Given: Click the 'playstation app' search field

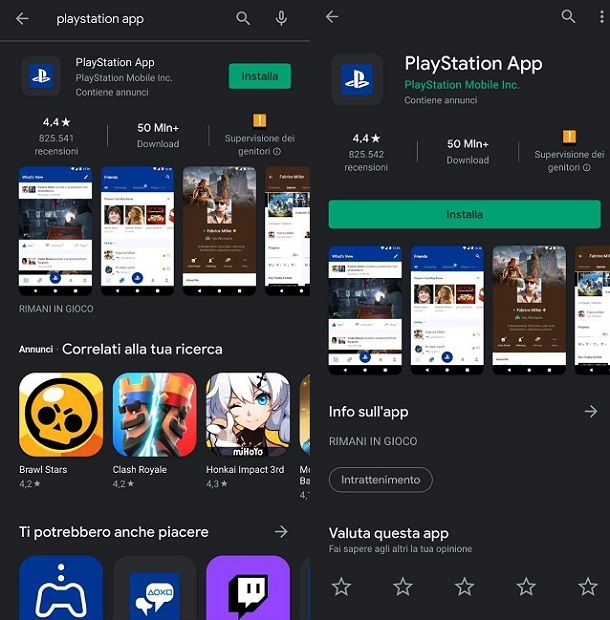Looking at the screenshot, I should (100, 19).
